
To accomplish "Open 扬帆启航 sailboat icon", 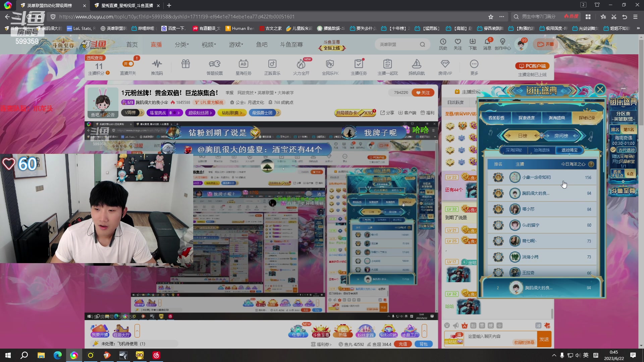I will (x=416, y=67).
